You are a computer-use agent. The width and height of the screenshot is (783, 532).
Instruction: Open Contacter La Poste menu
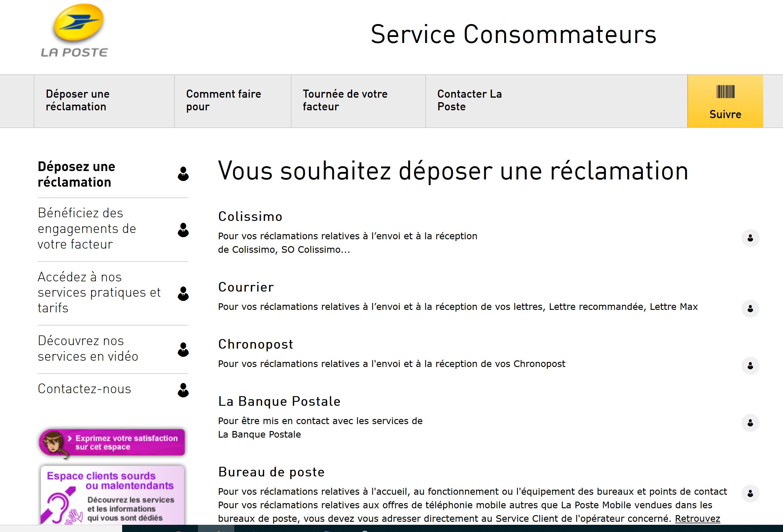469,100
